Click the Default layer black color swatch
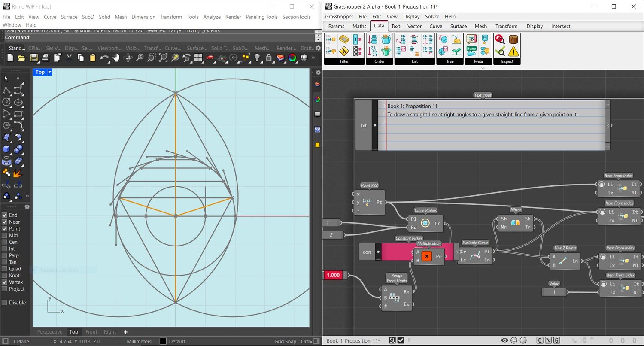The image size is (644, 346). [x=163, y=342]
